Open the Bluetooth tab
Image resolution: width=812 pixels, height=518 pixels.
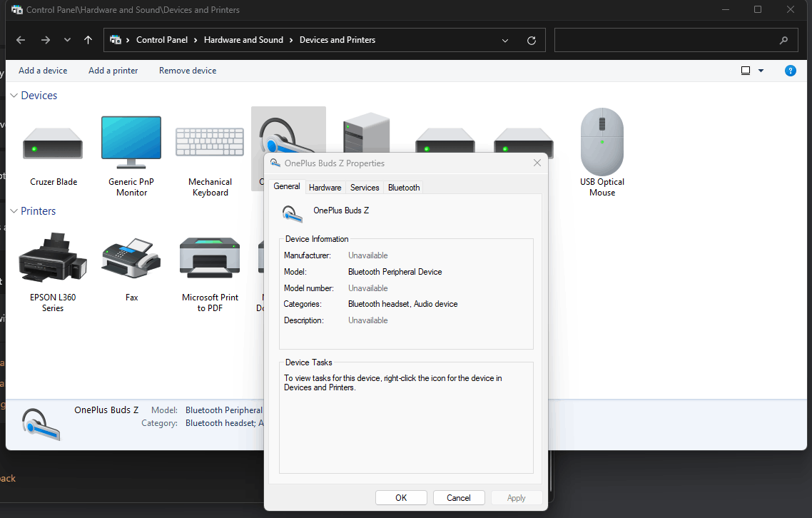tap(403, 188)
